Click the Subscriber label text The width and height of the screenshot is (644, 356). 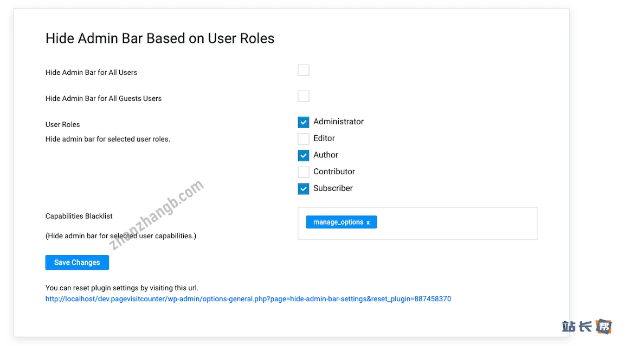(333, 188)
